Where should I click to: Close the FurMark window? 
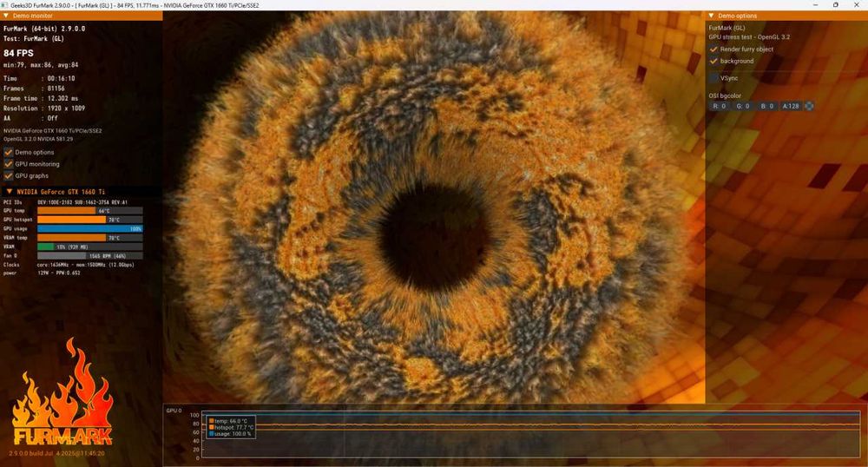click(856, 5)
